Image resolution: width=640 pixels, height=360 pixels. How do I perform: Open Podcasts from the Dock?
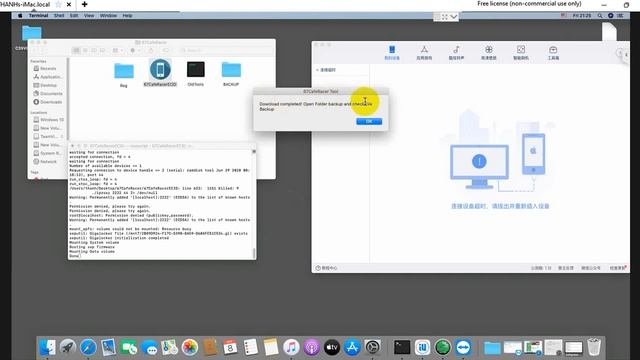tap(311, 347)
